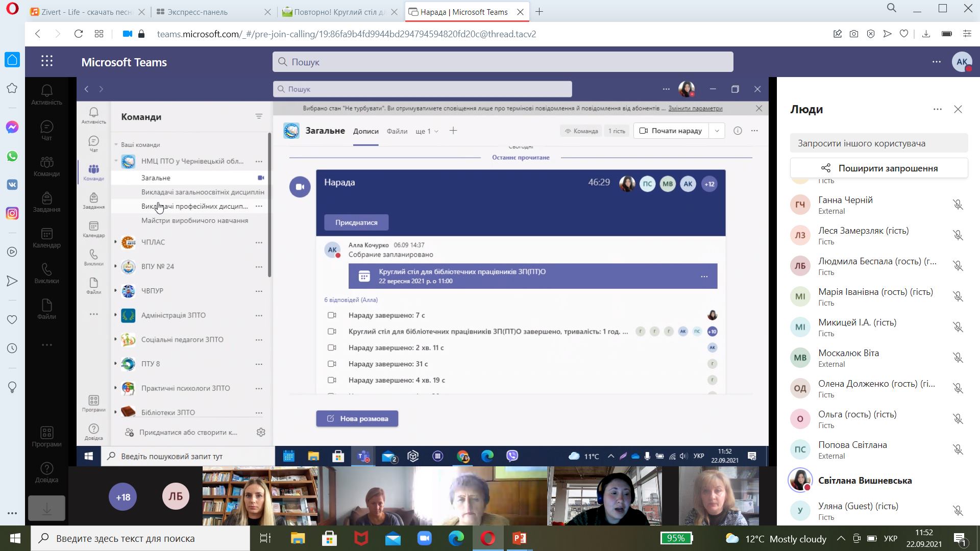The width and height of the screenshot is (980, 551).
Task: Open Calendar in the Teams sidebar
Action: pos(46,238)
